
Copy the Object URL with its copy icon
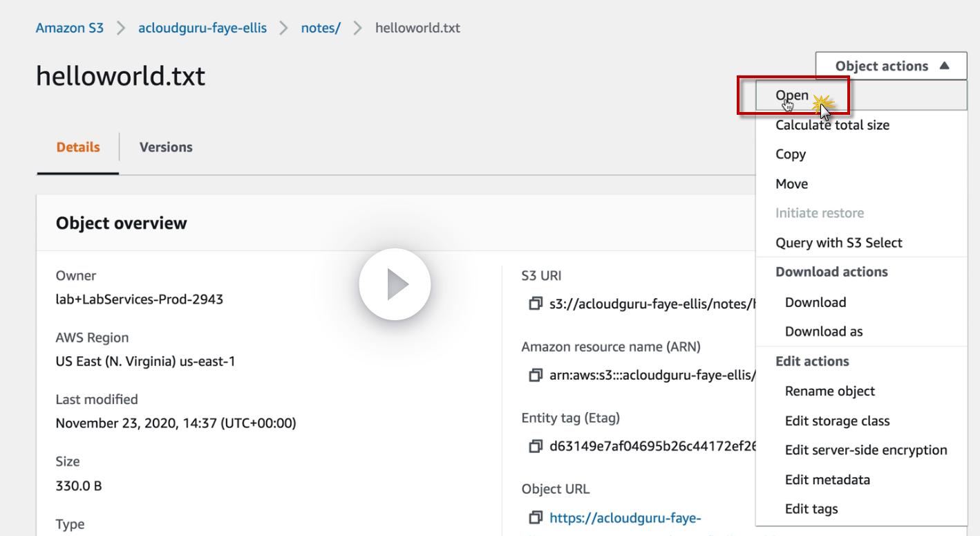(535, 518)
